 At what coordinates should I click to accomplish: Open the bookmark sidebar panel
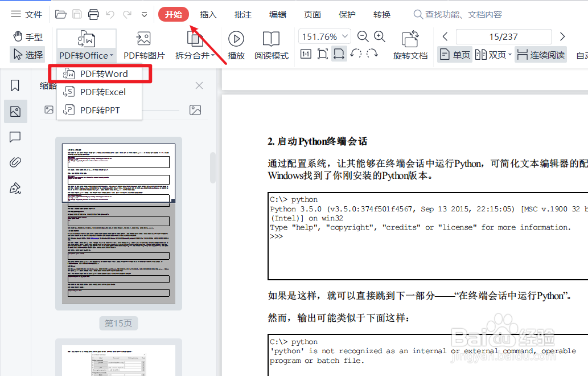coord(15,85)
